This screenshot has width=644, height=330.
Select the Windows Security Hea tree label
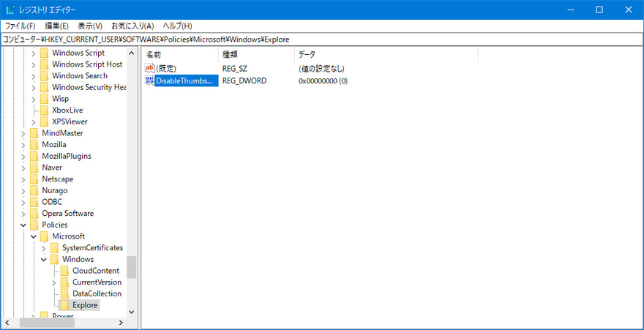pos(89,87)
